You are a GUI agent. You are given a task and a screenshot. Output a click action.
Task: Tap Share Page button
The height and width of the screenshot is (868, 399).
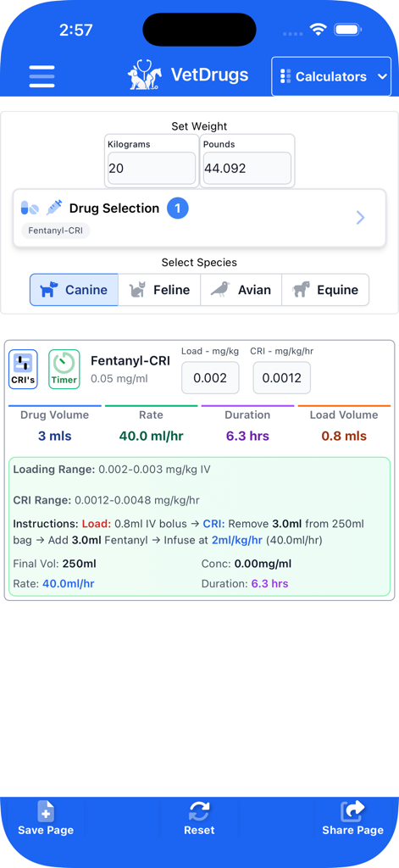[352, 818]
